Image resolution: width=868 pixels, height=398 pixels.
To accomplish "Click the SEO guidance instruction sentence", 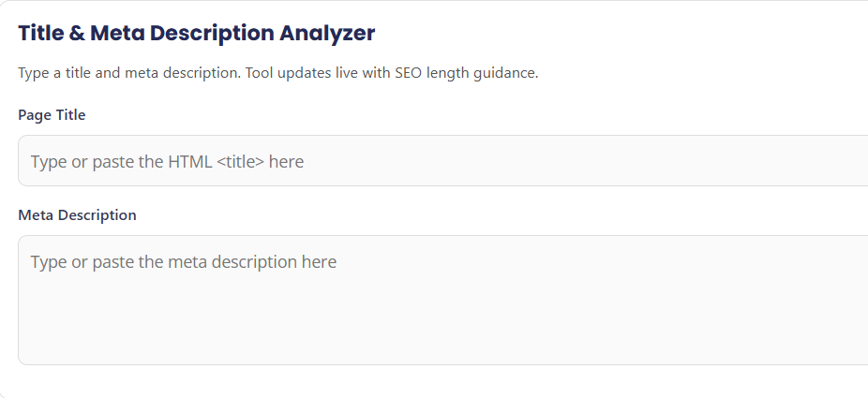I will pos(277,73).
